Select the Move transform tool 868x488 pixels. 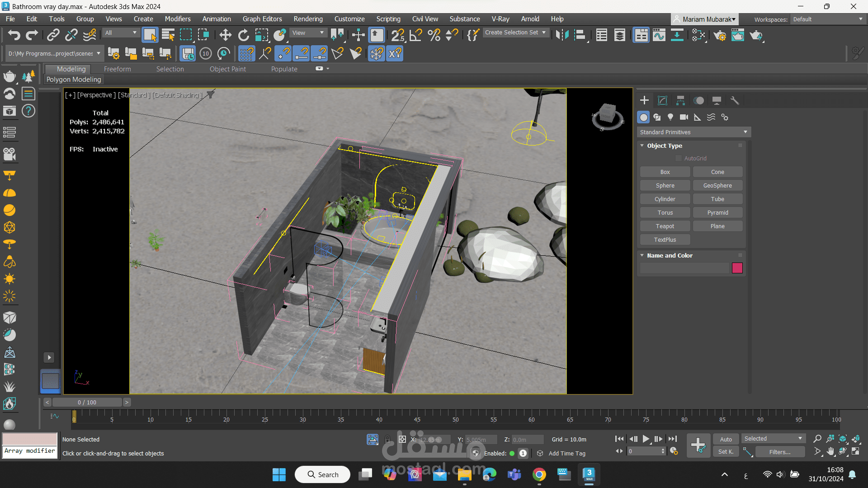(x=225, y=35)
